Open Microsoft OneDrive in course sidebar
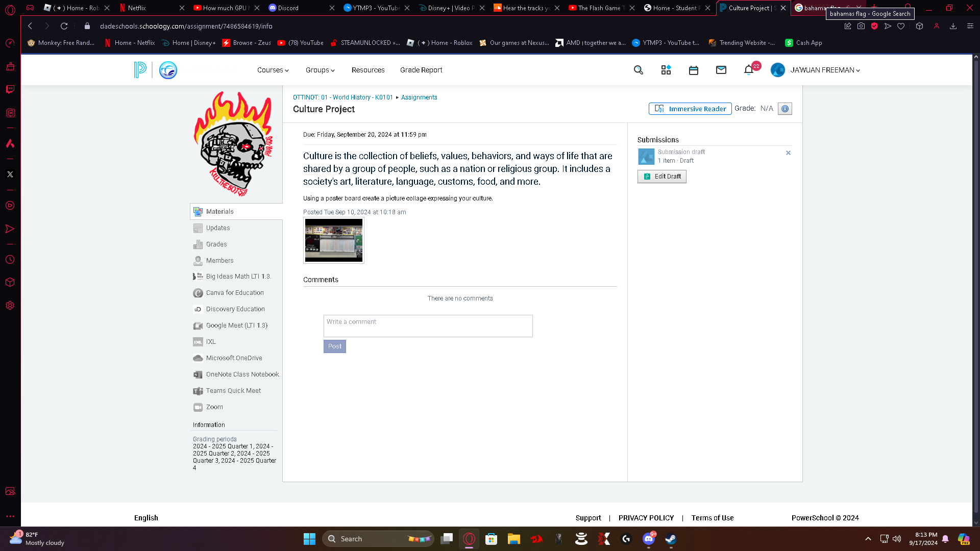The width and height of the screenshot is (980, 551). coord(234,358)
